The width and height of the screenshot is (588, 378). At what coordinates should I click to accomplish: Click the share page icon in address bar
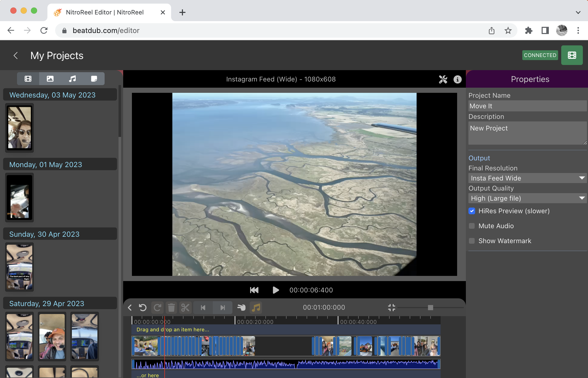pos(491,30)
